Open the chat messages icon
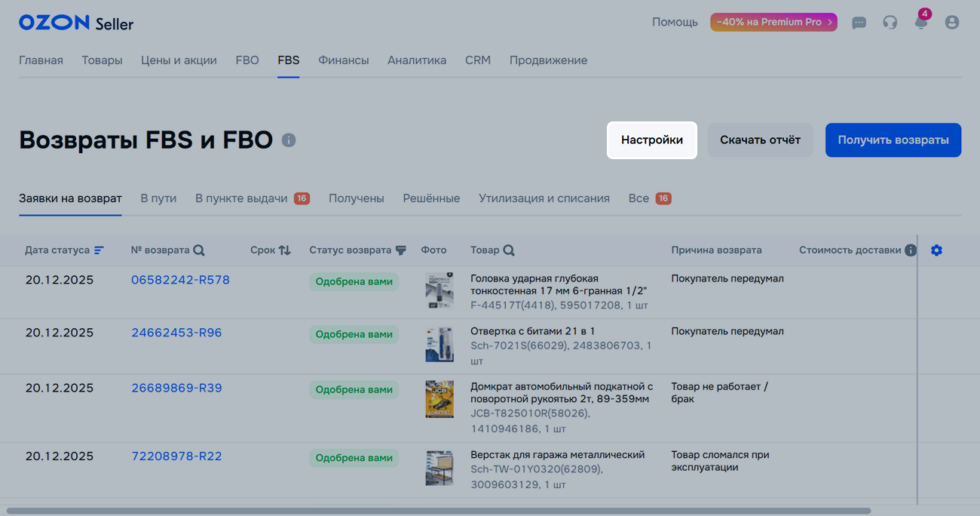The width and height of the screenshot is (980, 516). [859, 23]
